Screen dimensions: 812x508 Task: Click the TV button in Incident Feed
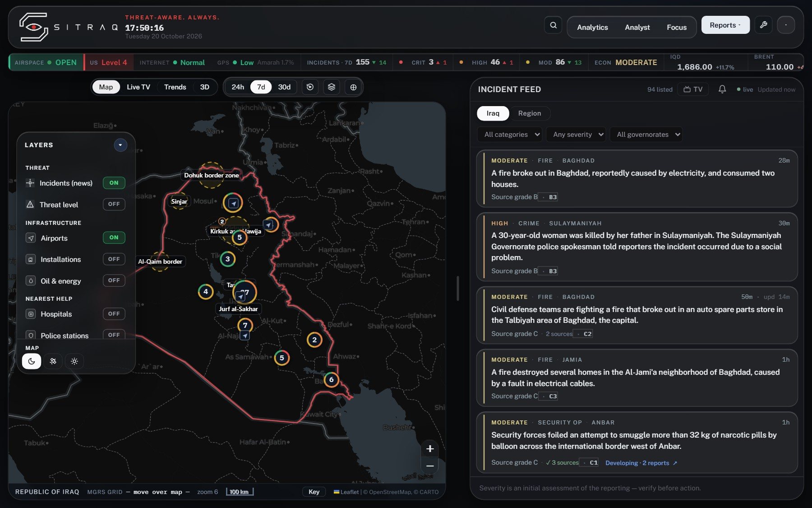click(x=693, y=89)
